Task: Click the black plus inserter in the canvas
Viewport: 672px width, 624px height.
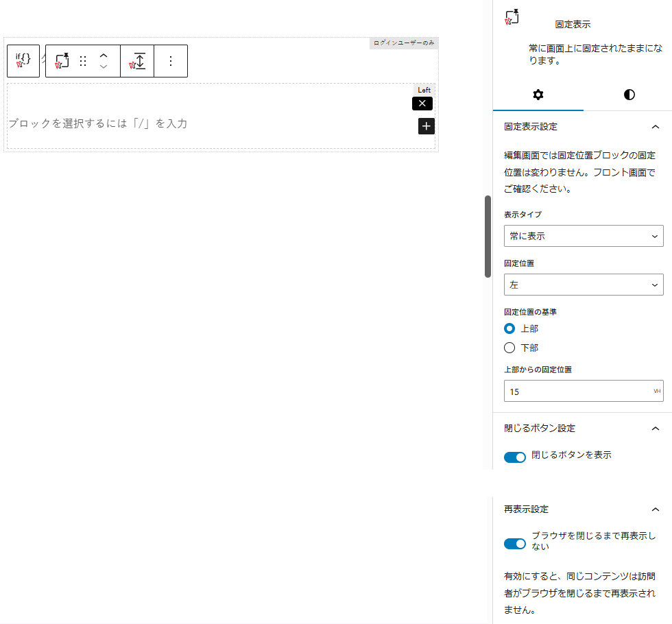Action: click(426, 126)
